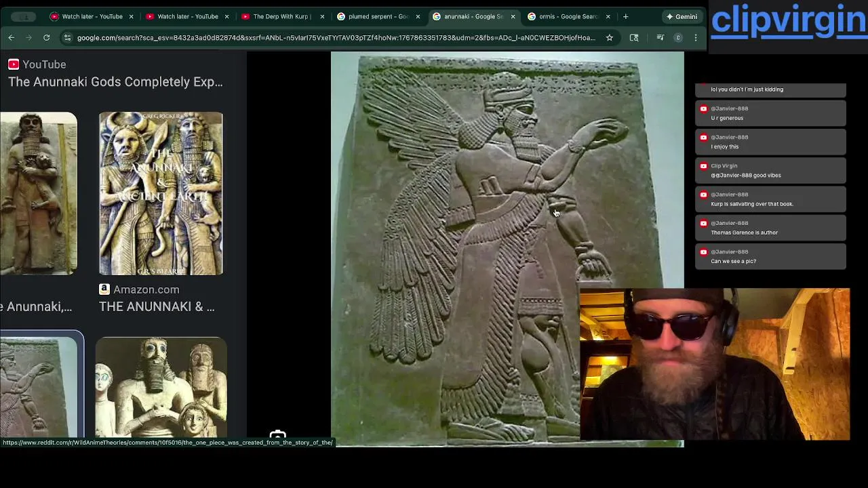This screenshot has width=868, height=488.
Task: Close the ormis search tab
Action: pyautogui.click(x=608, y=16)
